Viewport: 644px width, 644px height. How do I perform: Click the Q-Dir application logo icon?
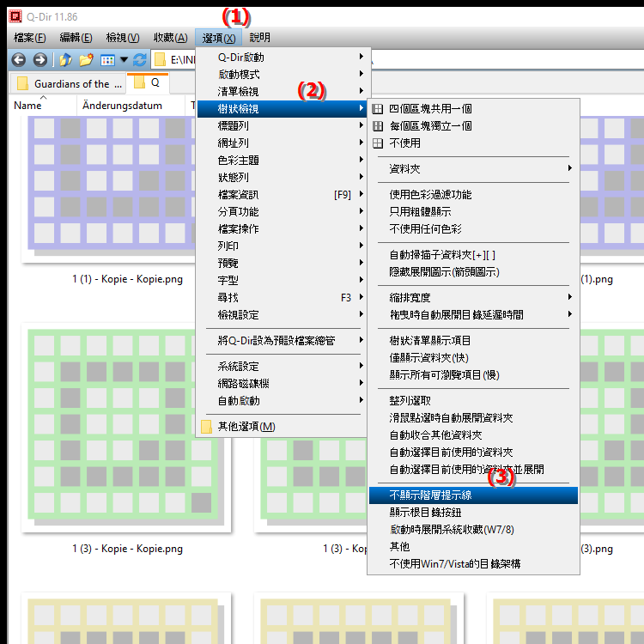click(x=15, y=16)
